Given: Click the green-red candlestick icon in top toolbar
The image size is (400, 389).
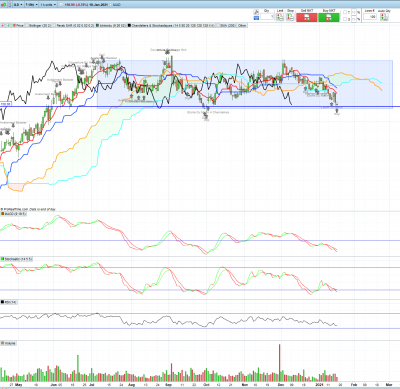Looking at the screenshot, I should [4, 5].
